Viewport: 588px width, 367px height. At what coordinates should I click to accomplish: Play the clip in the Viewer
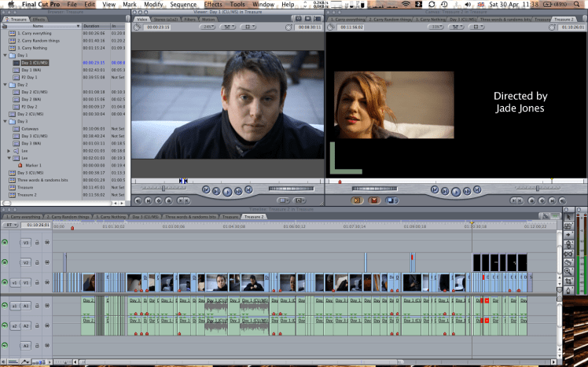click(x=227, y=190)
